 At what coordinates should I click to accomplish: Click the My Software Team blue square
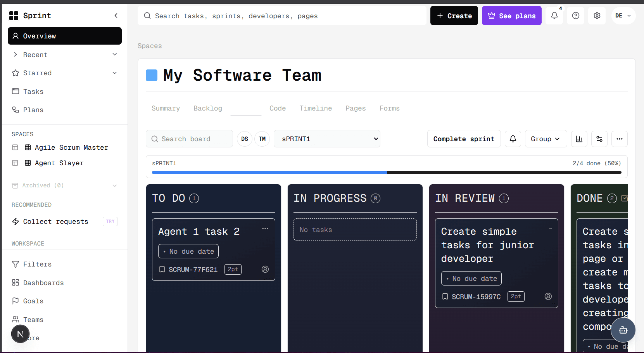pos(152,75)
